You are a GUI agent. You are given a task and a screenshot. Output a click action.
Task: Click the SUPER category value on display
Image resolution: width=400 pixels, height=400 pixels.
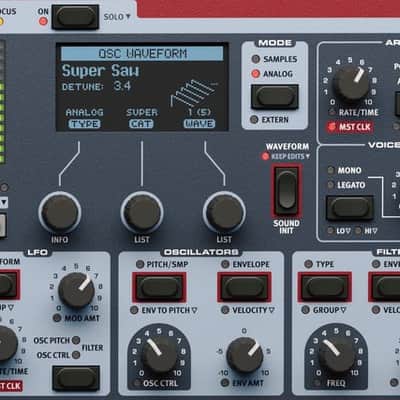pyautogui.click(x=142, y=112)
